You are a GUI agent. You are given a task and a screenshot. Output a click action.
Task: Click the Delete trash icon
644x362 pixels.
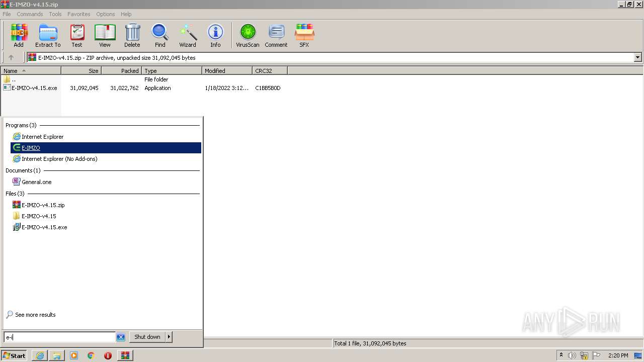(132, 36)
